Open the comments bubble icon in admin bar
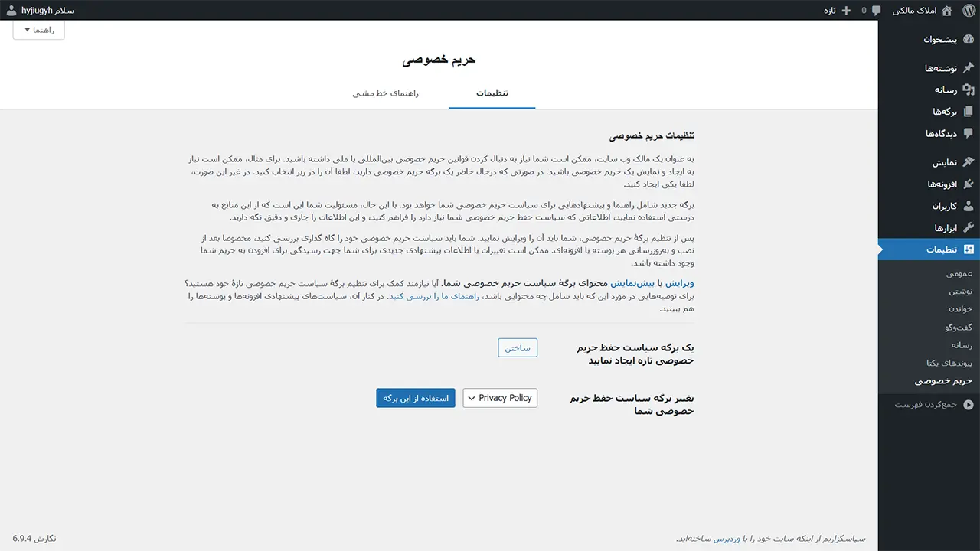The image size is (980, 551). [876, 11]
